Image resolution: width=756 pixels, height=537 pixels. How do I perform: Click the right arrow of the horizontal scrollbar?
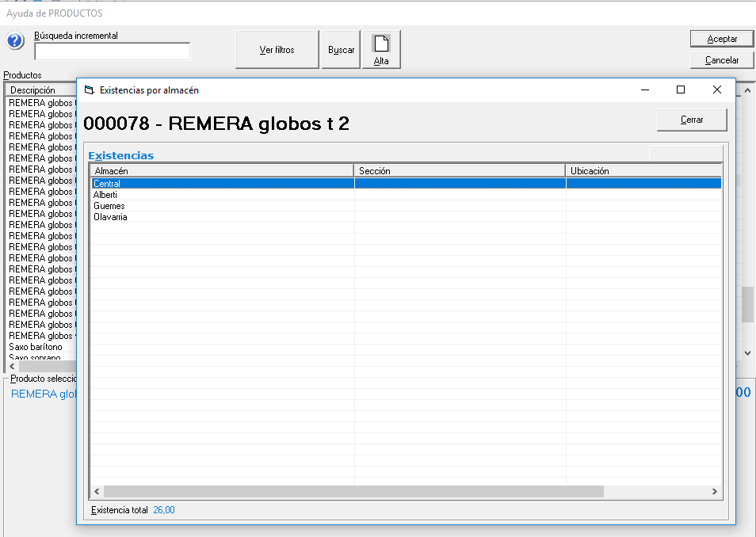(x=714, y=492)
